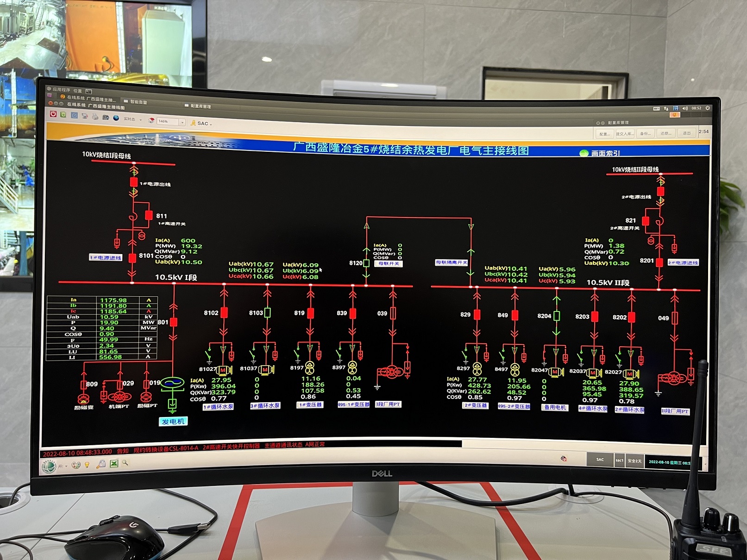This screenshot has height=560, width=747.
Task: Click the 1#循环水泵 label
Action: 218,407
